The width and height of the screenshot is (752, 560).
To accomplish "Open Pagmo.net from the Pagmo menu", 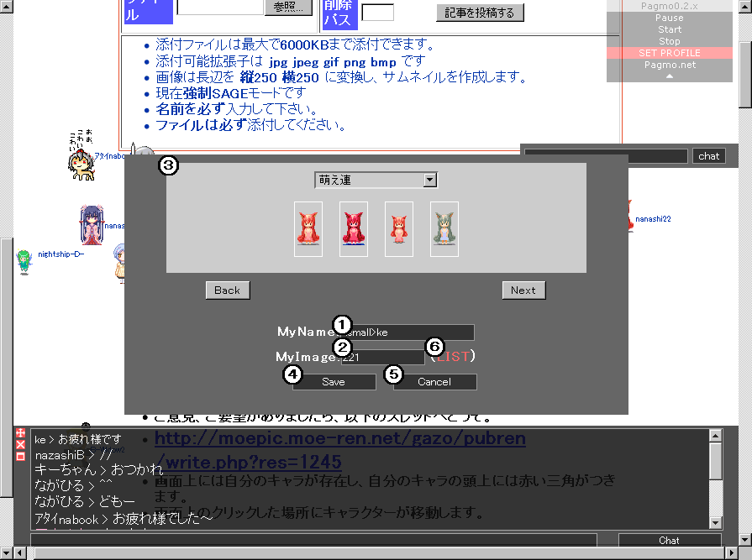I will (x=670, y=65).
